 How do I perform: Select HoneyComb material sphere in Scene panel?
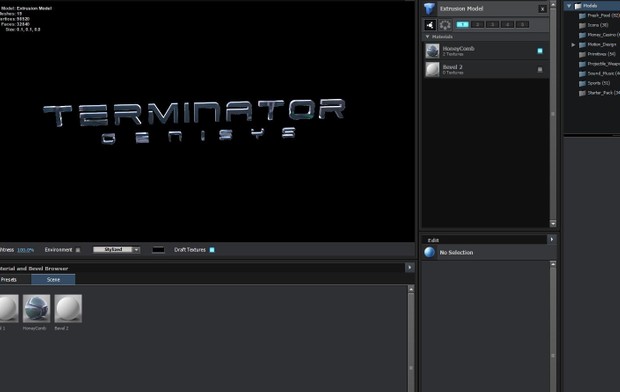click(x=432, y=51)
